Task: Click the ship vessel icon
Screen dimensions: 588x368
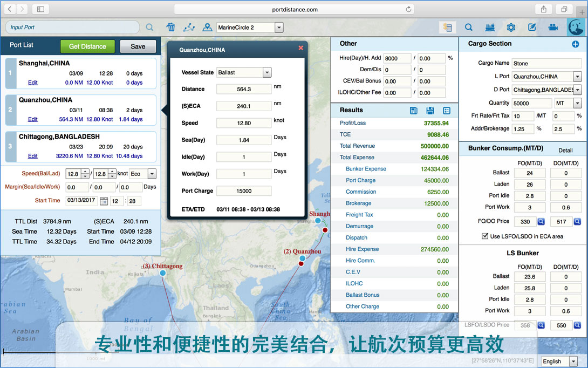Action: pos(490,27)
